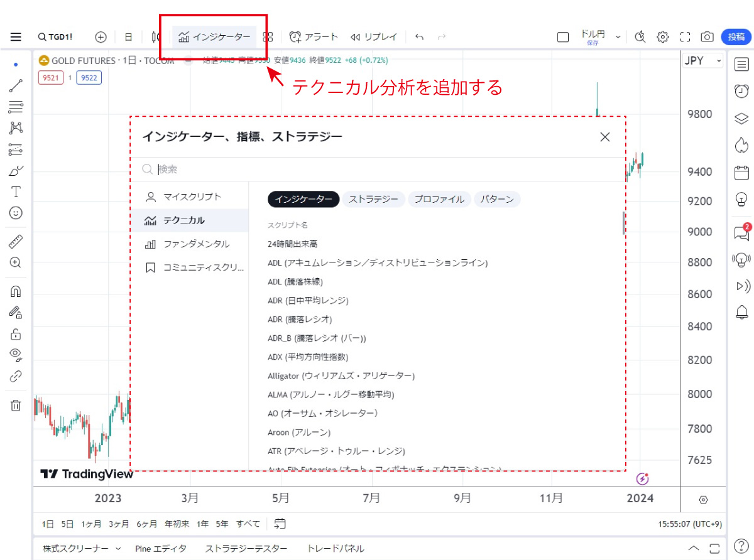Viewport: 754px width, 560px height.
Task: Open the ドル円 layout dropdown
Action: click(596, 36)
